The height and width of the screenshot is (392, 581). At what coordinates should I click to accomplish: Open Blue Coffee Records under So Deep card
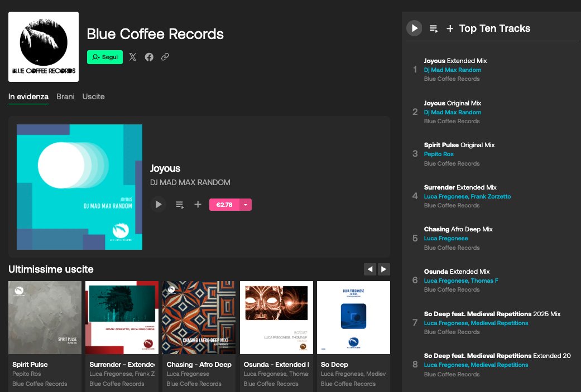point(348,384)
